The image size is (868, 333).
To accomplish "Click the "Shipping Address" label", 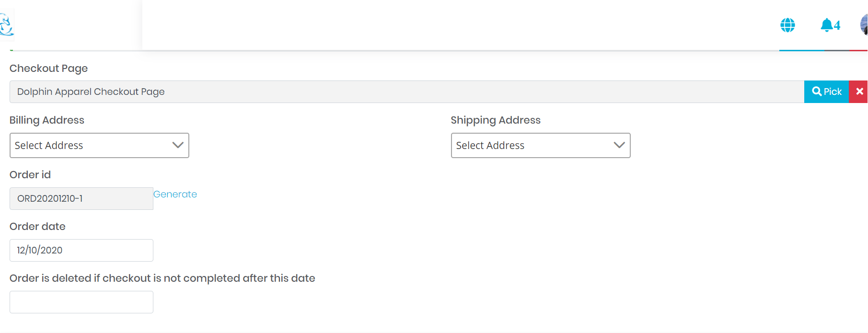I will point(496,120).
